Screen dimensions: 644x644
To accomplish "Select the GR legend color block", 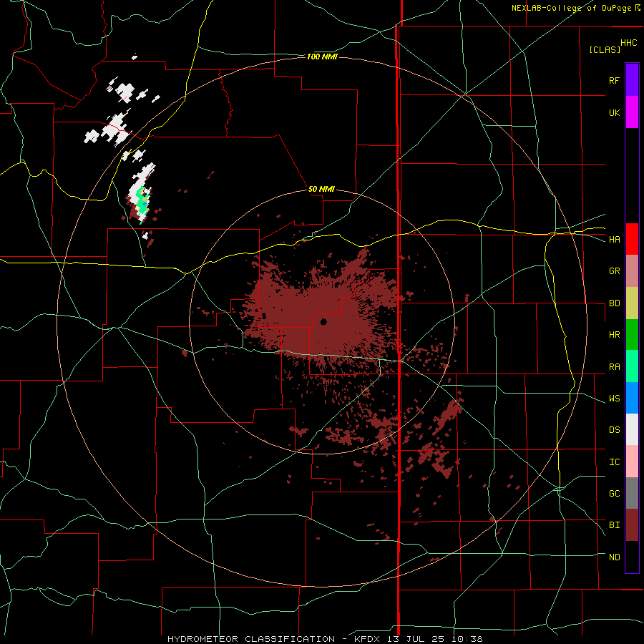I will (632, 271).
